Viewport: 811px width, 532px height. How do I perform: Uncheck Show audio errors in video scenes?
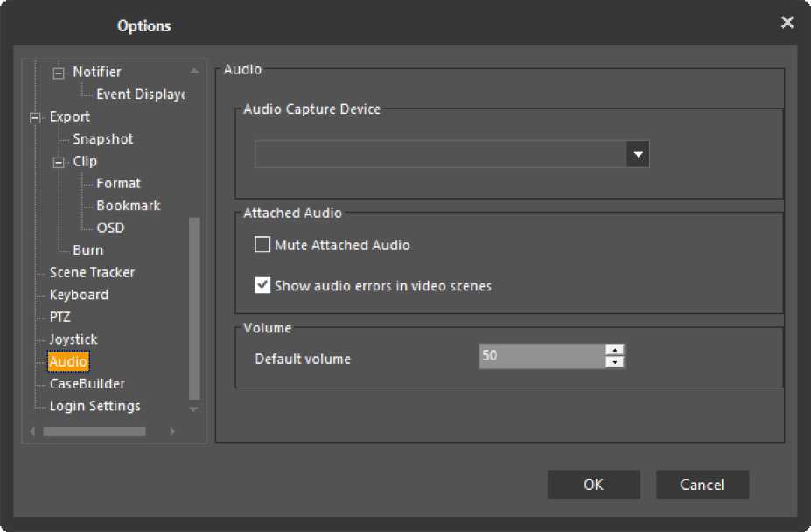point(262,285)
